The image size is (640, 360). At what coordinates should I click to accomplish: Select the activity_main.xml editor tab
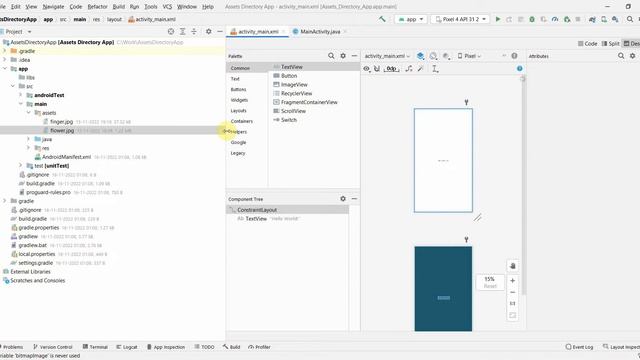click(x=258, y=31)
